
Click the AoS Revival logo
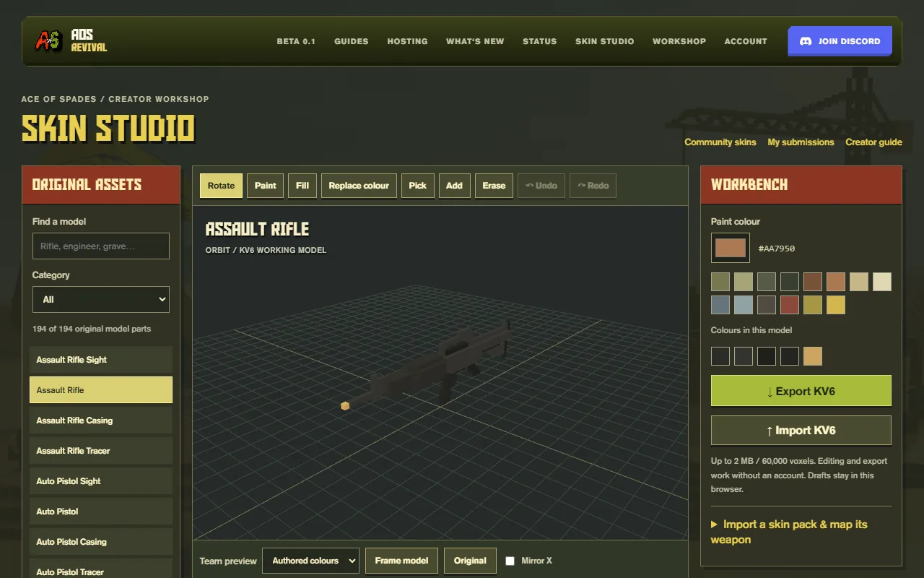point(71,41)
